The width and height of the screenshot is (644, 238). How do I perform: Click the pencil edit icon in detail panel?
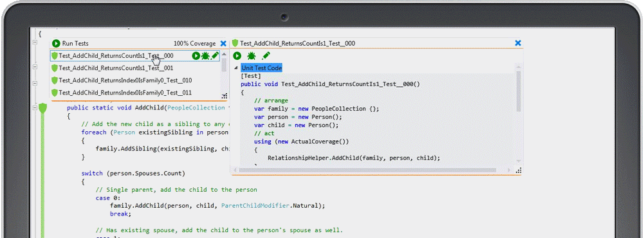pos(266,55)
